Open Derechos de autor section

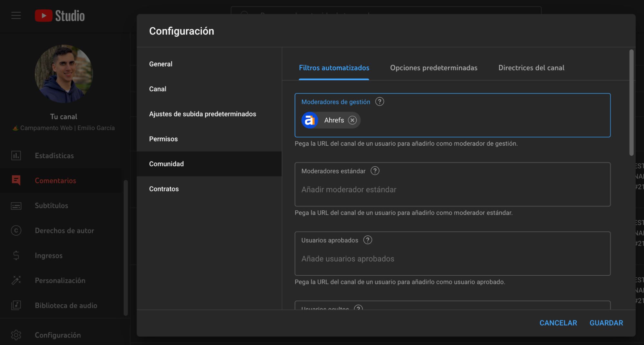[64, 230]
